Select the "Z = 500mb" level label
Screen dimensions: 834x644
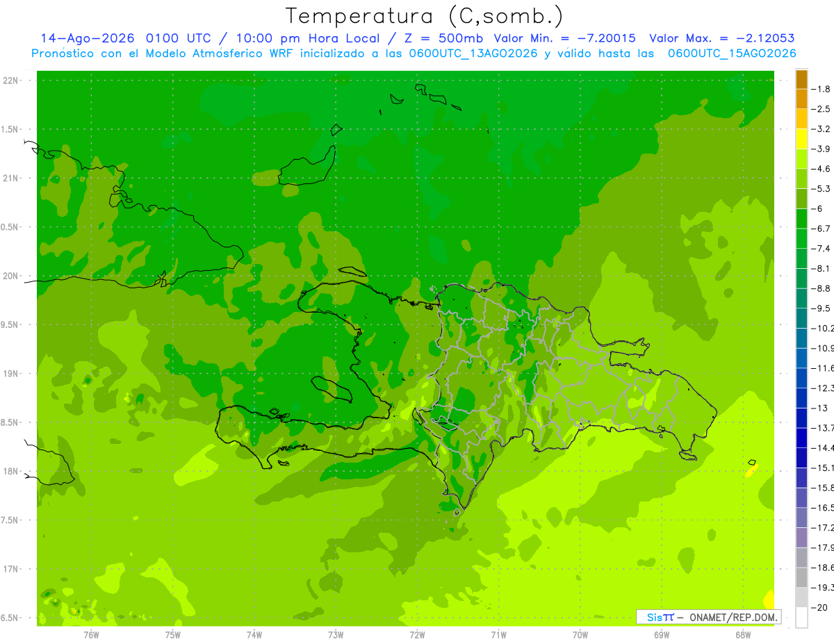[442, 38]
